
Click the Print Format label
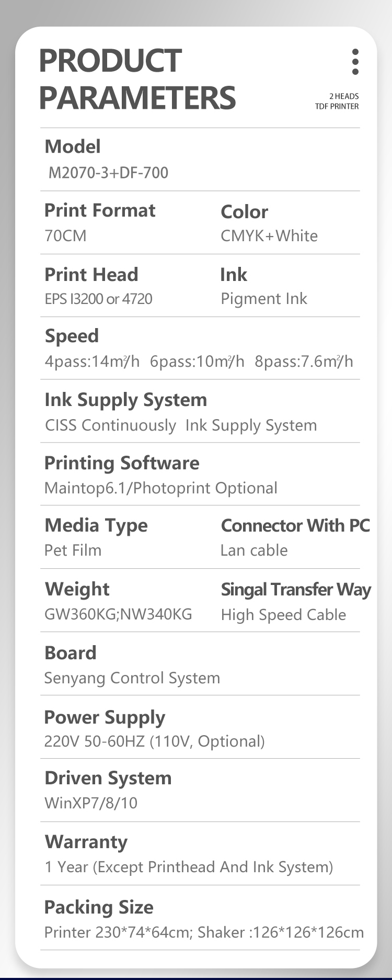(100, 210)
